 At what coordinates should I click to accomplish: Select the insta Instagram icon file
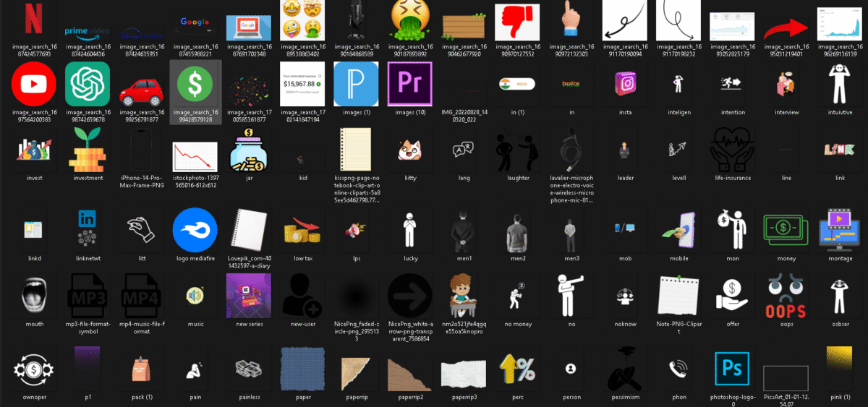(x=624, y=84)
